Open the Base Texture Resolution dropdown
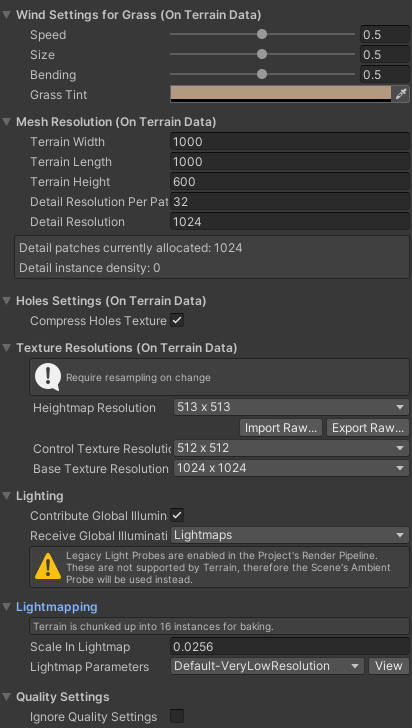 [x=291, y=468]
